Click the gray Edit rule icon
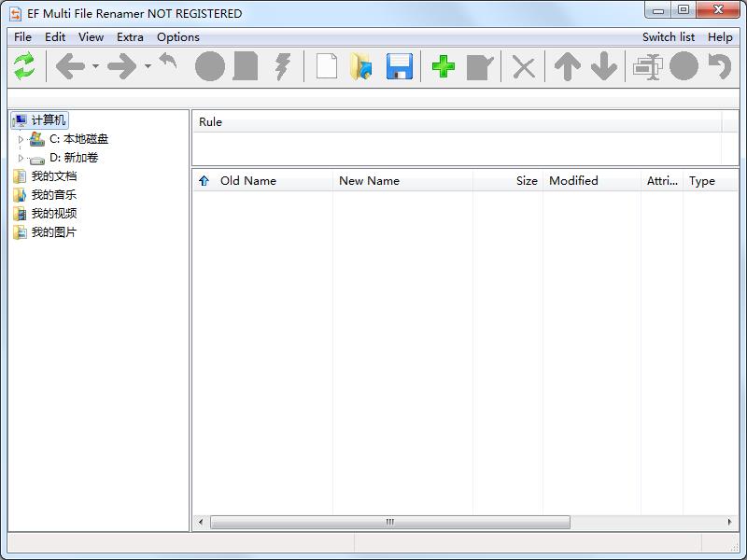 pyautogui.click(x=480, y=67)
